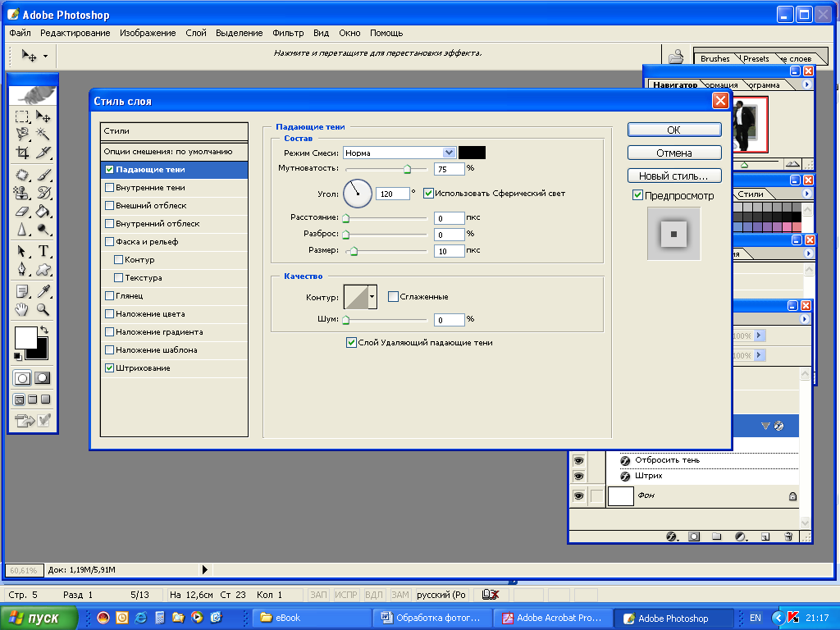The image size is (840, 630).
Task: Click the Отмена button
Action: [674, 153]
